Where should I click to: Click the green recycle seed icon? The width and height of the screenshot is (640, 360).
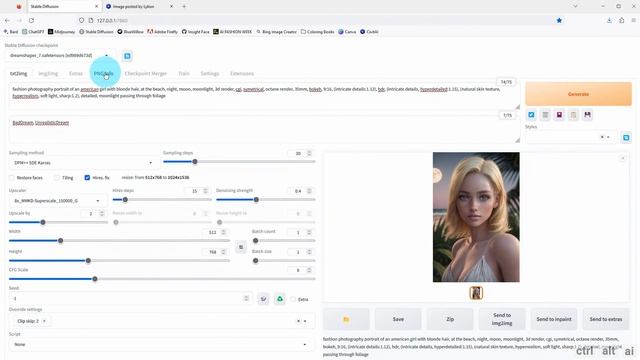tap(280, 299)
